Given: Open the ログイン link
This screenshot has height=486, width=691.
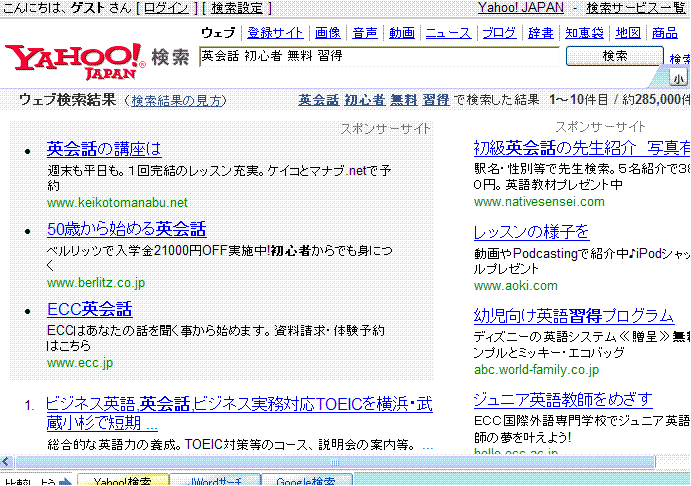Looking at the screenshot, I should 166,8.
